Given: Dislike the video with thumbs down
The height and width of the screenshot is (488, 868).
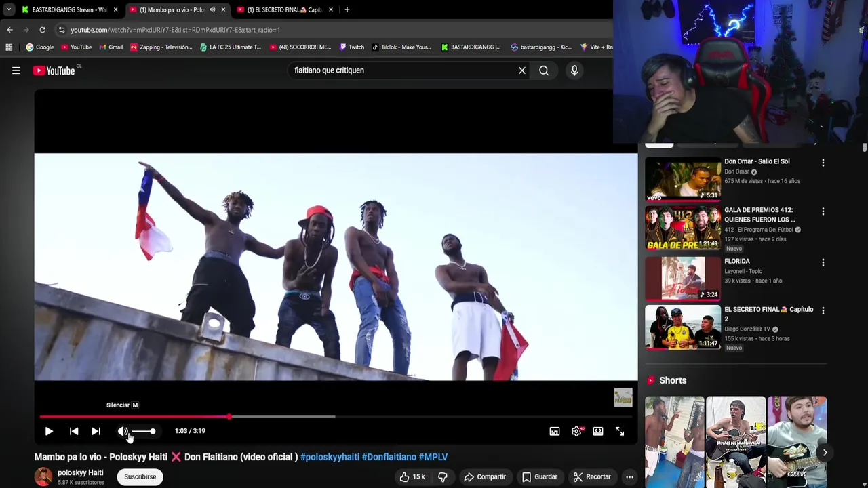Looking at the screenshot, I should point(443,476).
